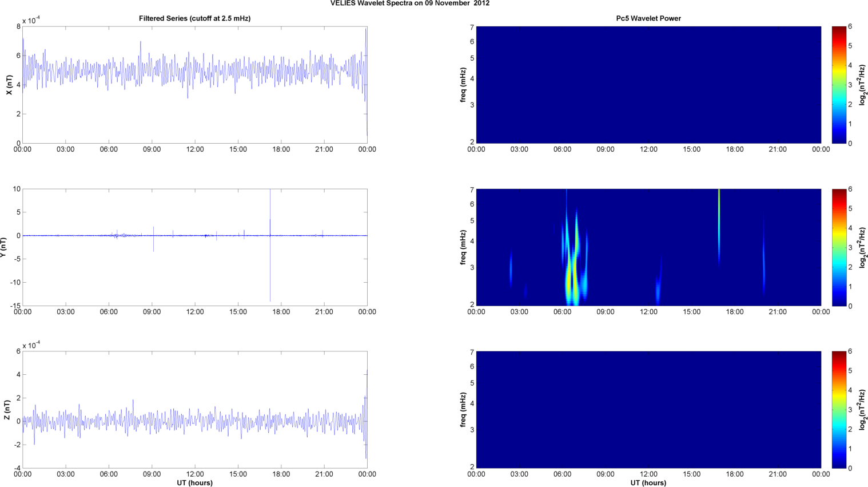Click the colorbar beside the middle wavelet plot
868x487 pixels.
(839, 247)
